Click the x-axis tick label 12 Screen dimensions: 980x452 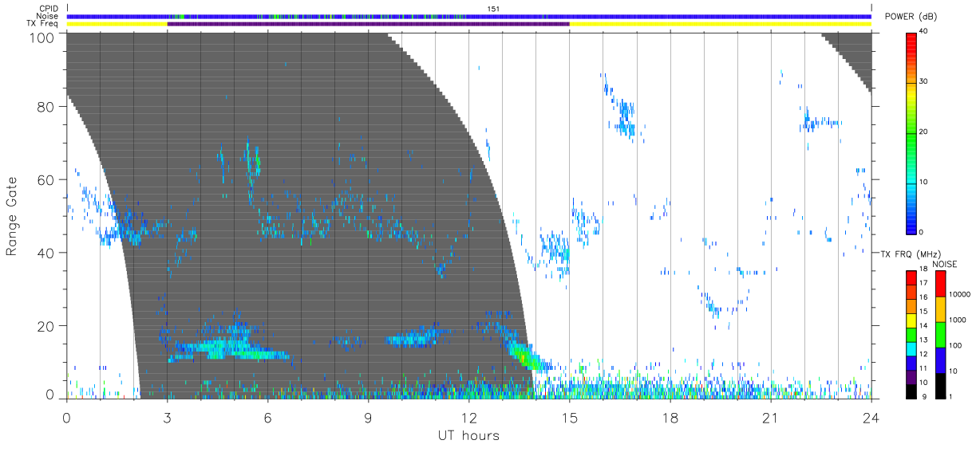tap(468, 418)
